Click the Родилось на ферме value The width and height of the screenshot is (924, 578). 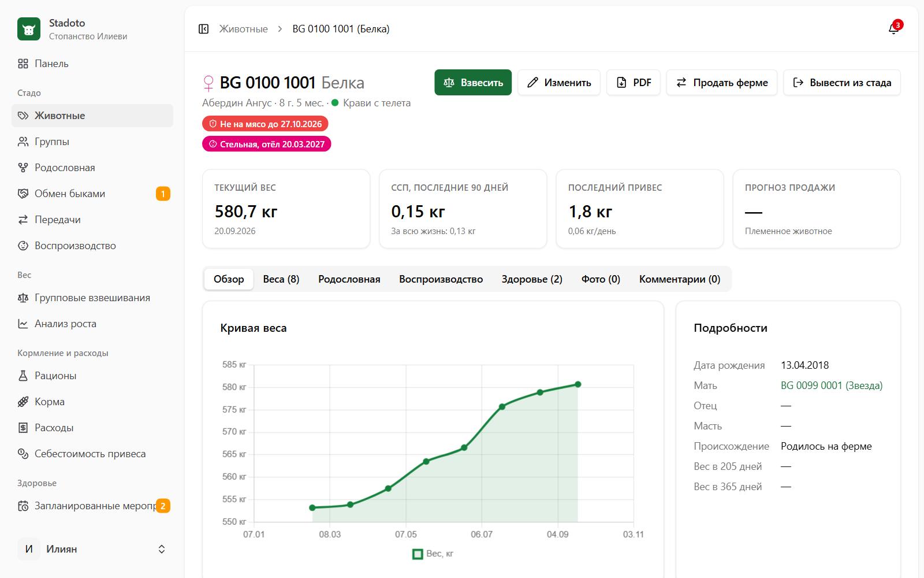pyautogui.click(x=826, y=446)
